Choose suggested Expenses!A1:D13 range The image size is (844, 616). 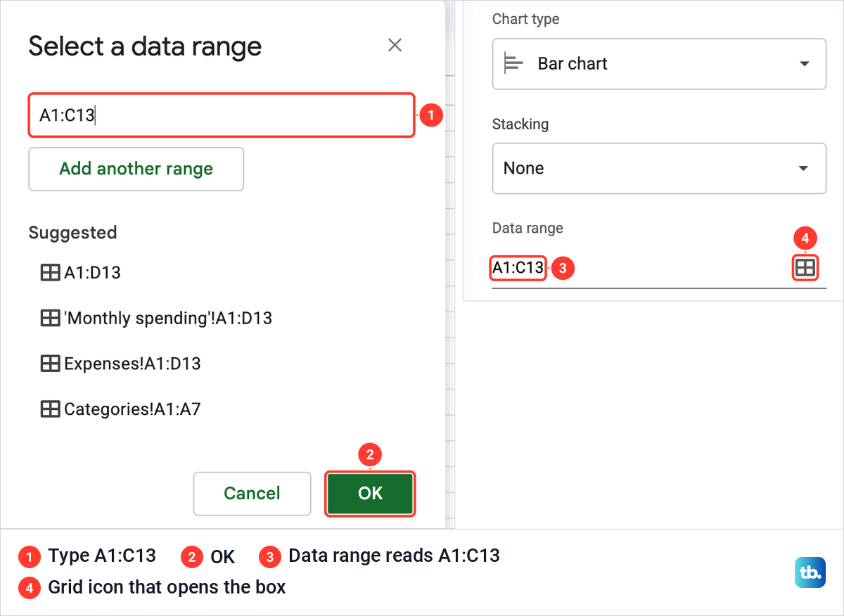tap(120, 364)
